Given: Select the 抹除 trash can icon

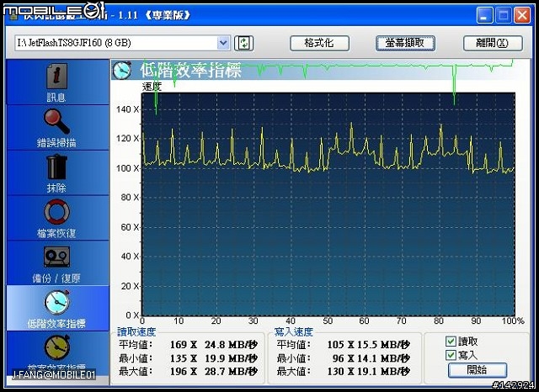Looking at the screenshot, I should coord(56,167).
